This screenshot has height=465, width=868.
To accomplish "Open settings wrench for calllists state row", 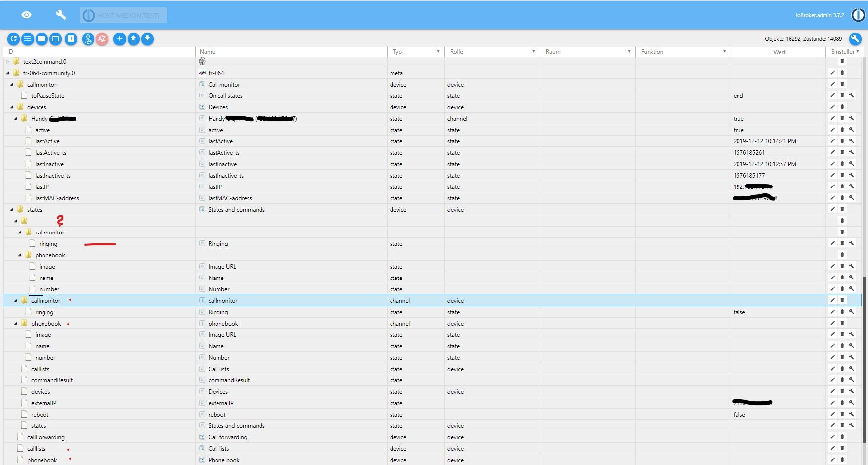I will (852, 369).
